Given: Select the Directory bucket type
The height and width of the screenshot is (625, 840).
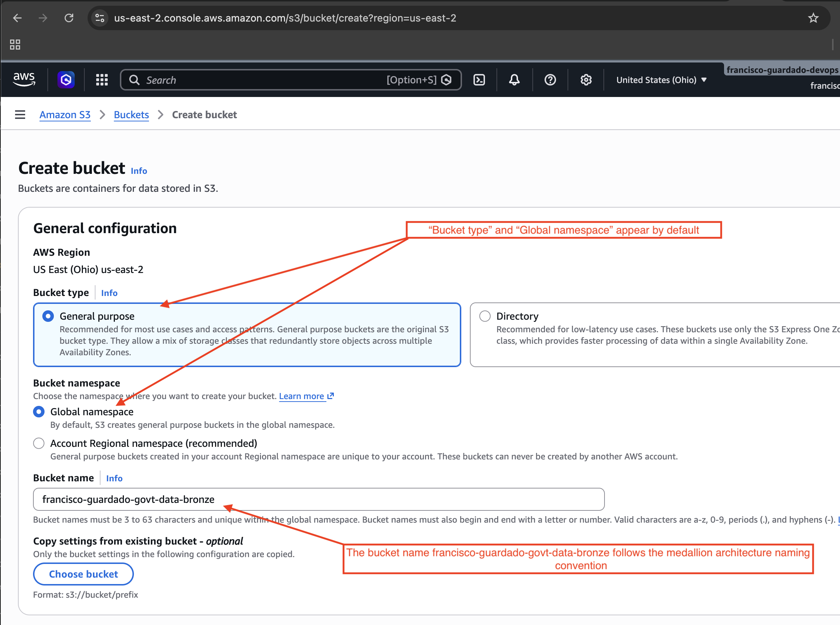Looking at the screenshot, I should pyautogui.click(x=655, y=334).
